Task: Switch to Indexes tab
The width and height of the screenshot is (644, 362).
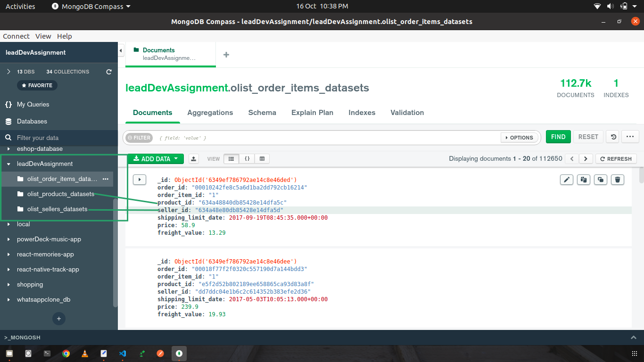Action: click(362, 113)
